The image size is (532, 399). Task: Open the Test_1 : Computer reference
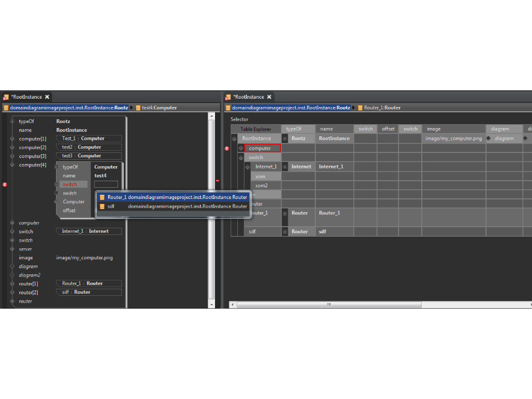coord(89,139)
